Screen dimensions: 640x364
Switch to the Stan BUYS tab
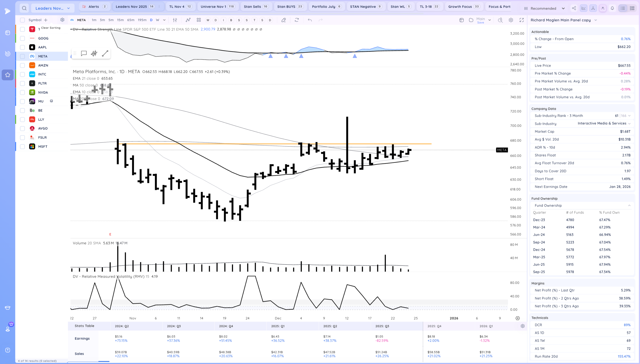coord(290,6)
